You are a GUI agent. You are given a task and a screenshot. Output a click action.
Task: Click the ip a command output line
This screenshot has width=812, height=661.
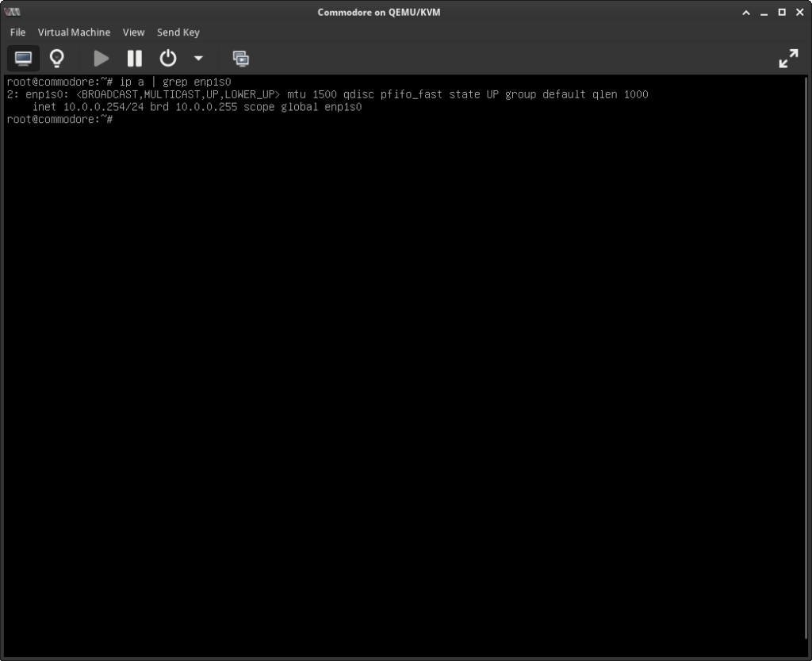tap(119, 82)
